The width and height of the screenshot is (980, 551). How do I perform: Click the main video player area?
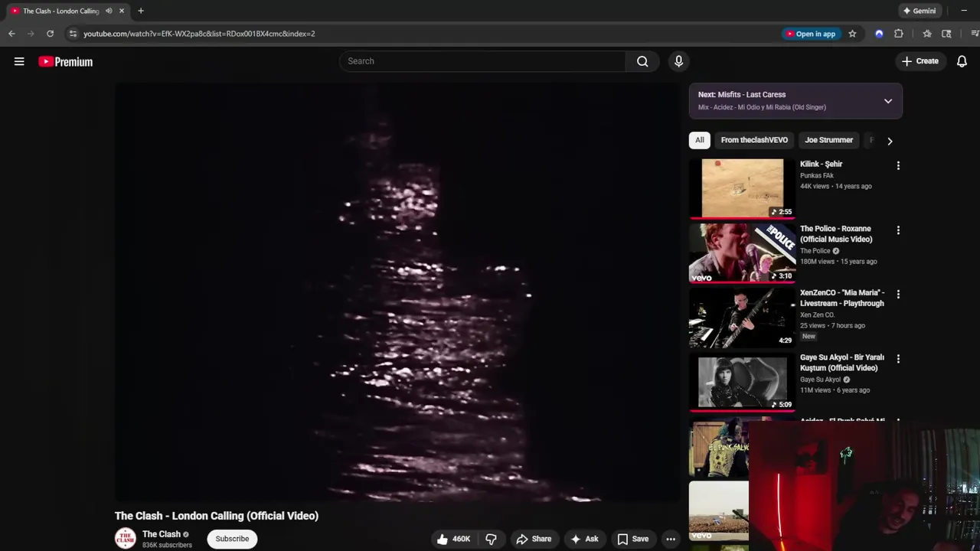(397, 292)
